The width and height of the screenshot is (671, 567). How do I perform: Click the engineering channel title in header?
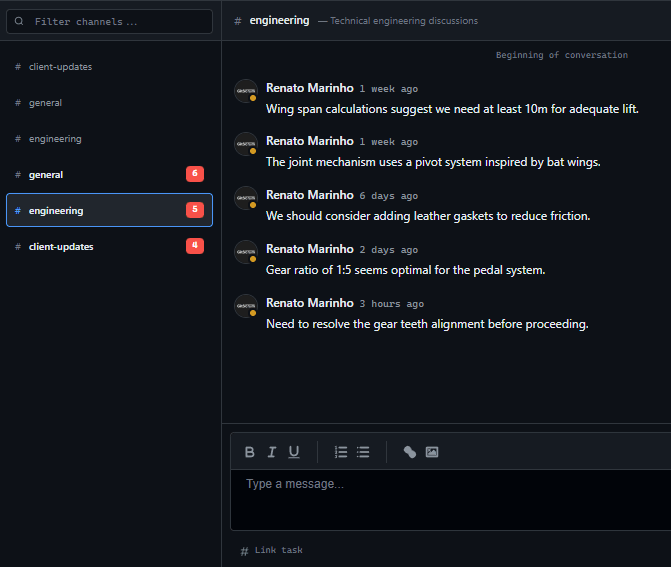pos(279,21)
